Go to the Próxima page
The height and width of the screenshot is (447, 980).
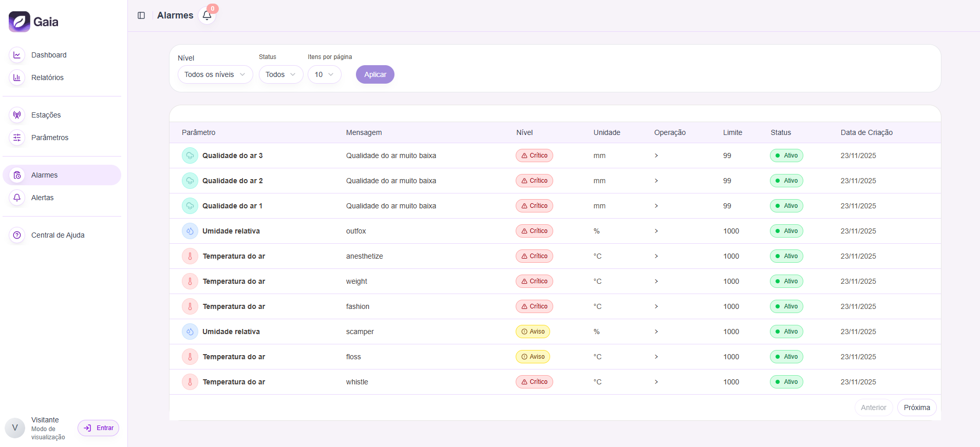[916, 407]
